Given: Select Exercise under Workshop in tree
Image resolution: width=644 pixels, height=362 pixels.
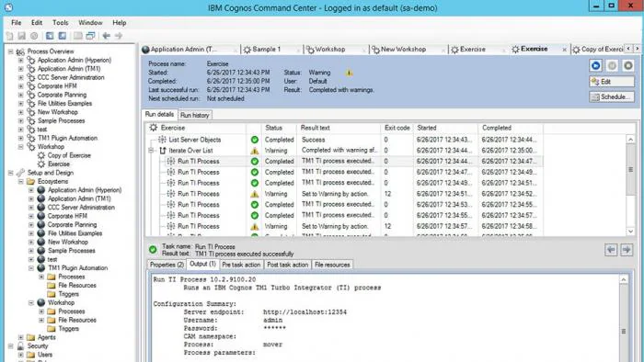Looking at the screenshot, I should [x=59, y=164].
